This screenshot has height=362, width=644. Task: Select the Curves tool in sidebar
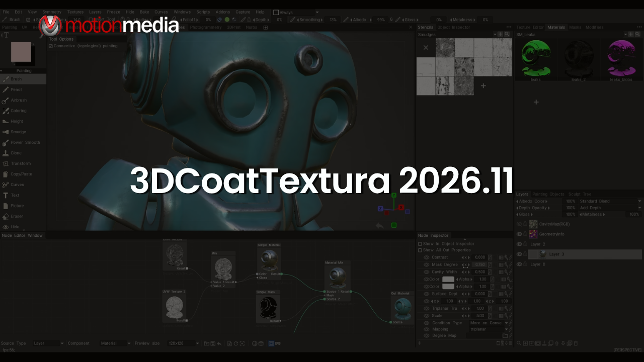point(23,185)
